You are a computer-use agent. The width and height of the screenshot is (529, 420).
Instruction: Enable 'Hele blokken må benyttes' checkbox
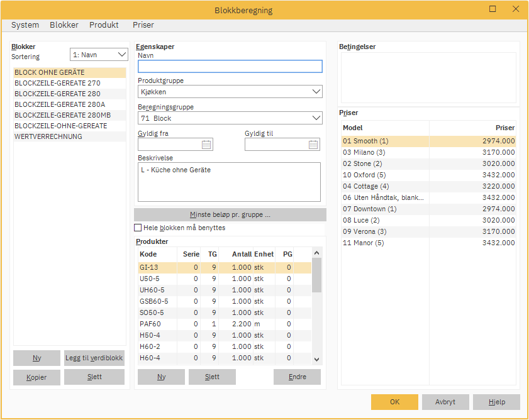pyautogui.click(x=138, y=228)
